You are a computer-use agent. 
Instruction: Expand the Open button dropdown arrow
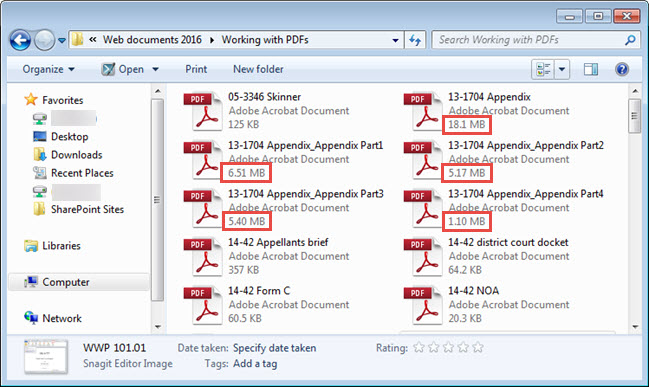(x=156, y=69)
